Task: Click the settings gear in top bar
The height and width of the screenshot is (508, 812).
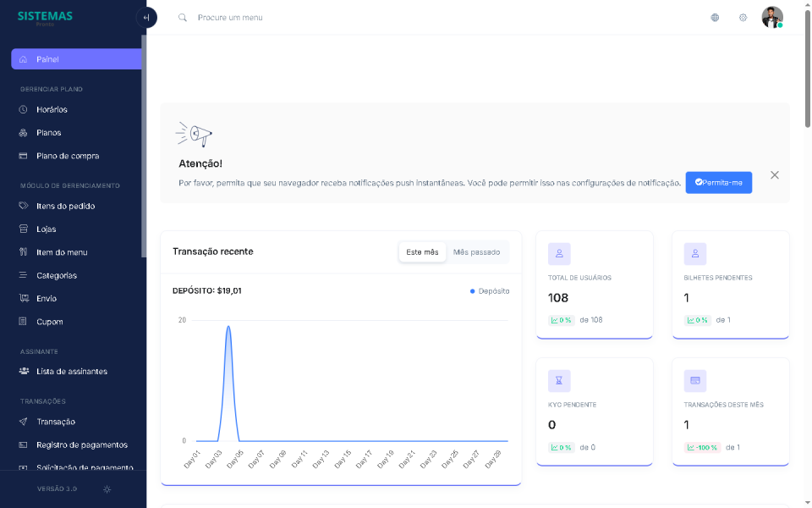Action: coord(743,17)
